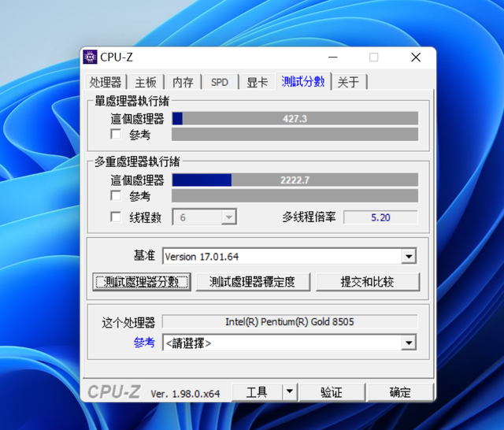
Task: Open the 关于 tab
Action: 348,82
